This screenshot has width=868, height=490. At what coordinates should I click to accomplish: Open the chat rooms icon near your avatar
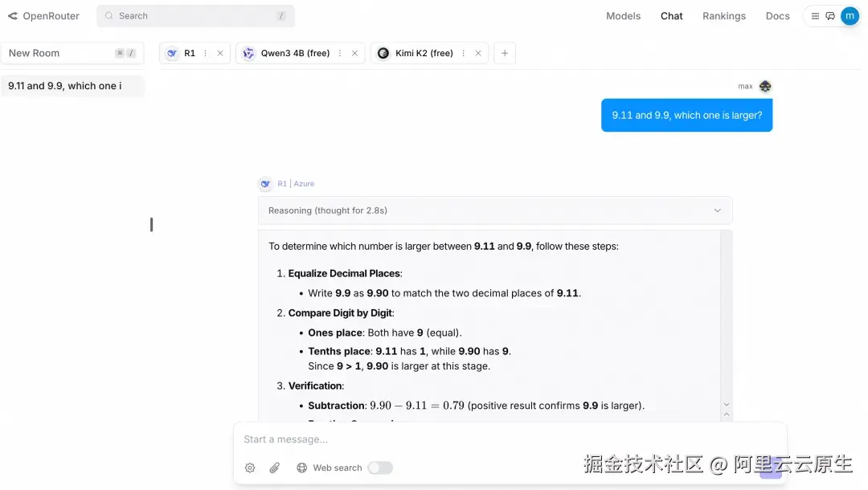tap(830, 15)
